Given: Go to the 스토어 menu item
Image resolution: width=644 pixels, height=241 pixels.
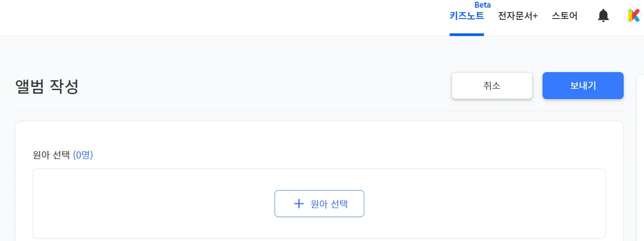Looking at the screenshot, I should (564, 16).
